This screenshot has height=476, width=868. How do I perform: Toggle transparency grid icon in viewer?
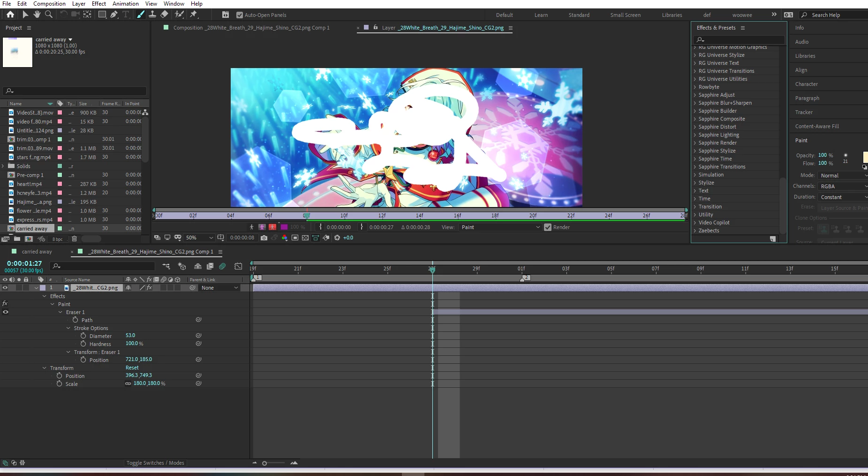point(305,238)
